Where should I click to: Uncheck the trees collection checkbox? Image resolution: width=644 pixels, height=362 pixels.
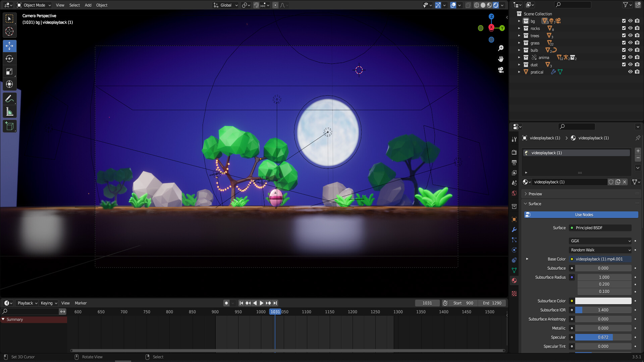point(624,36)
